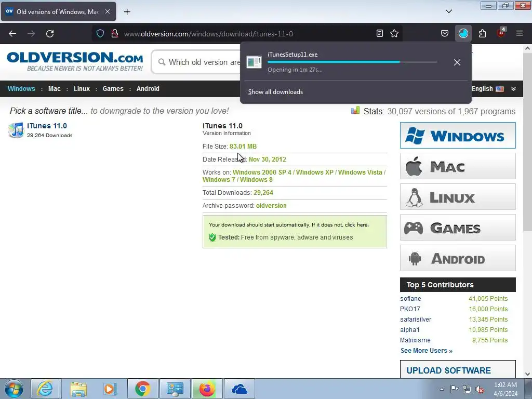Image resolution: width=532 pixels, height=399 pixels.
Task: Open Control Panel taskbar icon
Action: 175,389
